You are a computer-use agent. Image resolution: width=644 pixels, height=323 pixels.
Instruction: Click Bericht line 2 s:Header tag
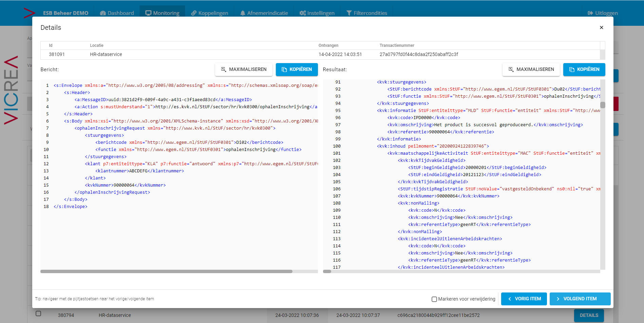(77, 93)
